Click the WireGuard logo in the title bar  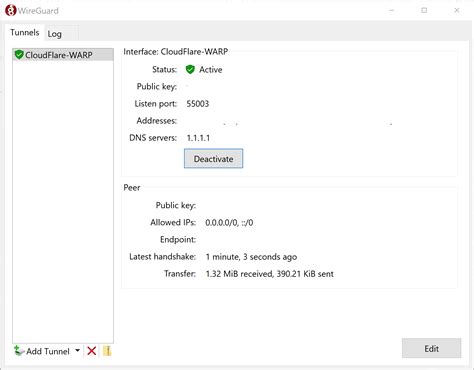11,10
